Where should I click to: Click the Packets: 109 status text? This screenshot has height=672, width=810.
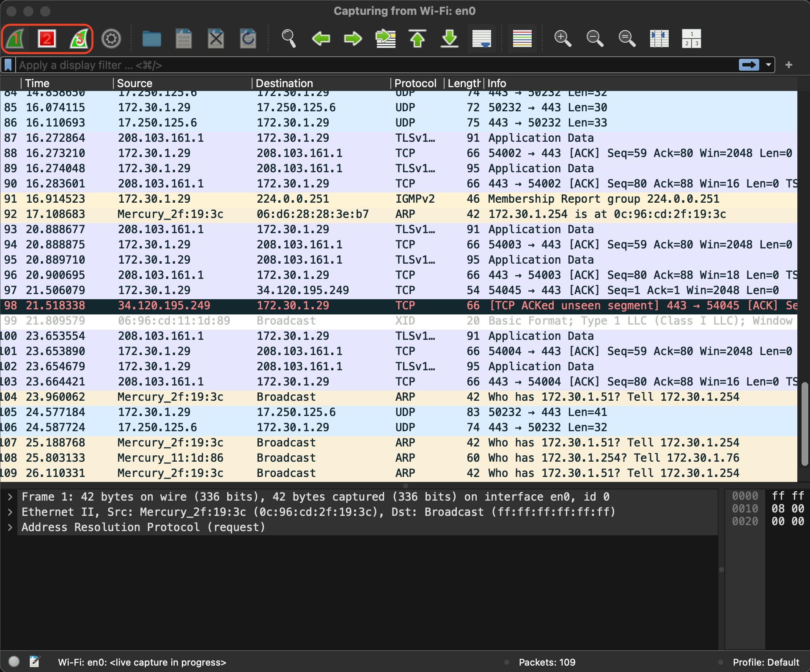(x=547, y=662)
